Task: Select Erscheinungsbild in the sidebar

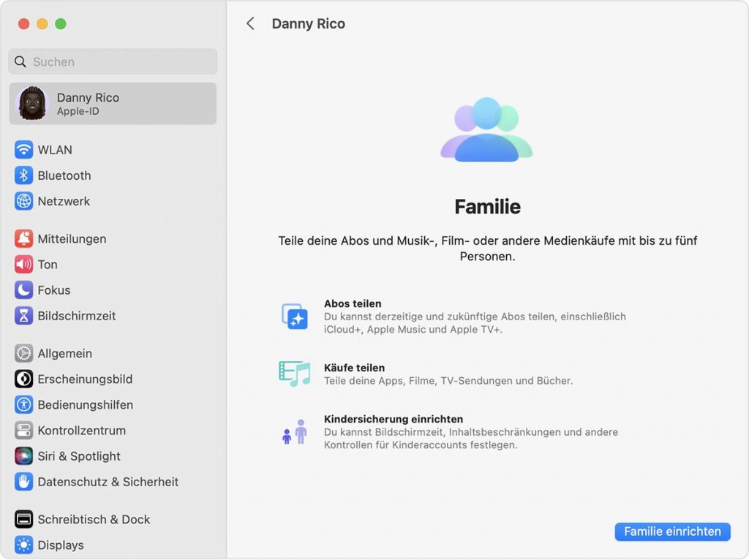Action: pos(83,379)
